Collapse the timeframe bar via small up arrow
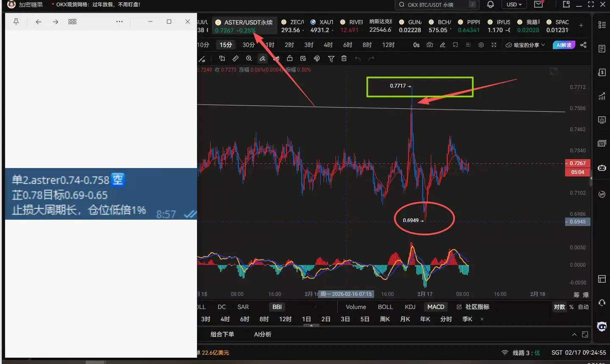 click(x=311, y=325)
